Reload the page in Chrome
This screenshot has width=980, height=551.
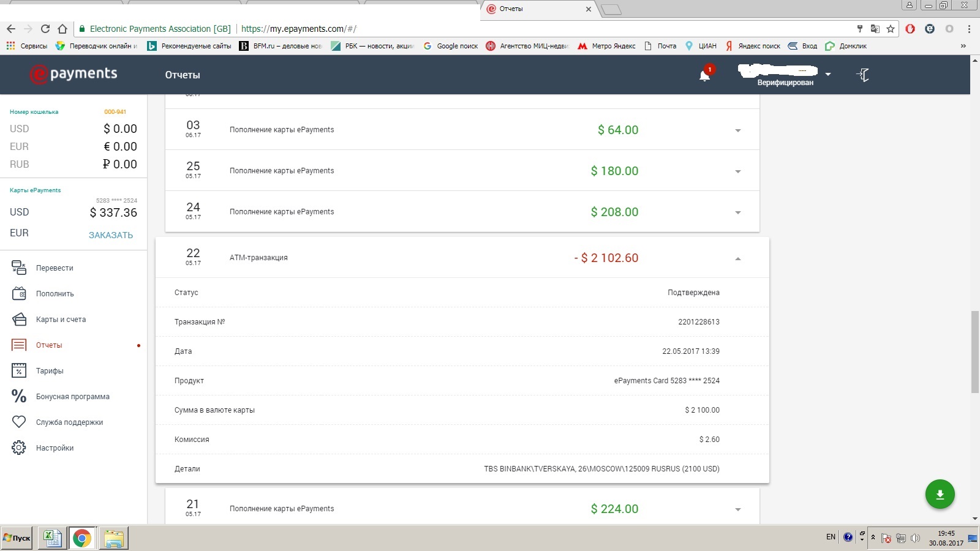45,29
